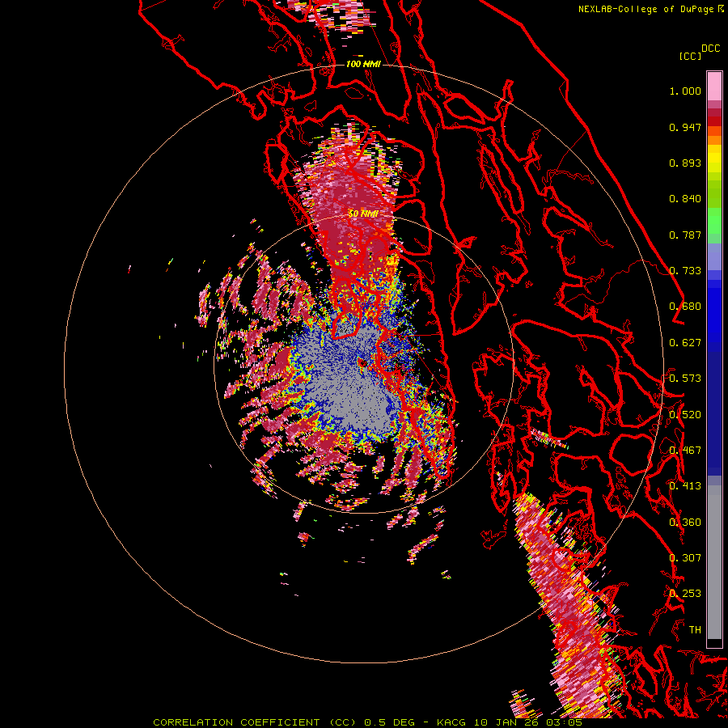The height and width of the screenshot is (728, 728).
Task: Click the 0.573 color scale value
Action: (x=685, y=379)
